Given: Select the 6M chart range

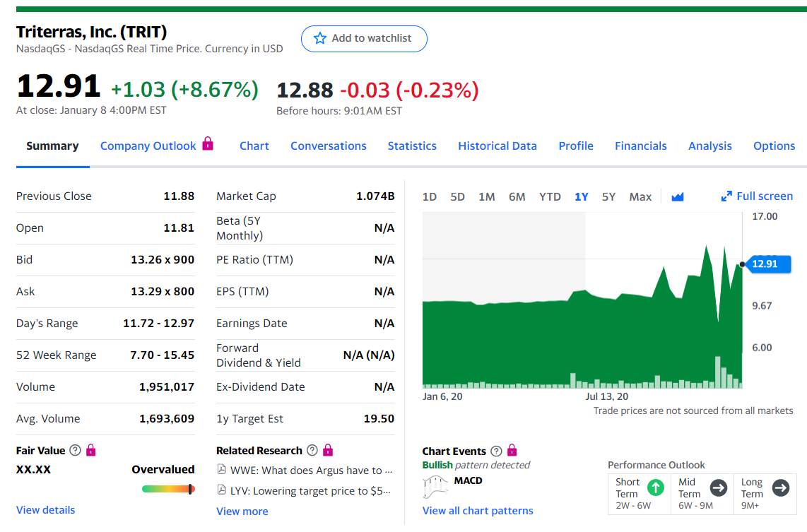Looking at the screenshot, I should tap(517, 196).
